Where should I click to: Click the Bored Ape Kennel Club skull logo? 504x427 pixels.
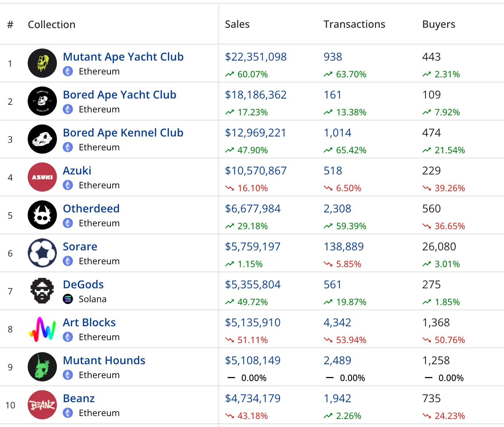42,139
